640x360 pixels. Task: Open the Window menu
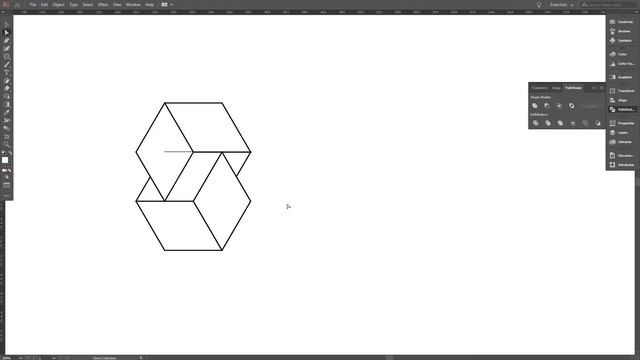[133, 4]
